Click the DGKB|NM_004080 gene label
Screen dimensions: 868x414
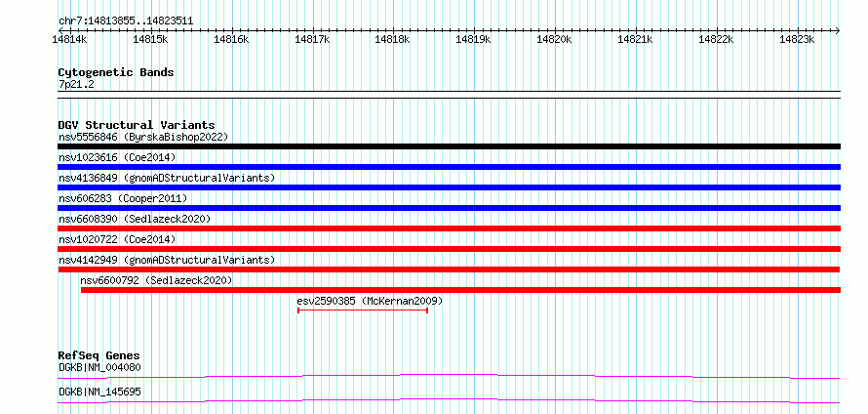99,367
